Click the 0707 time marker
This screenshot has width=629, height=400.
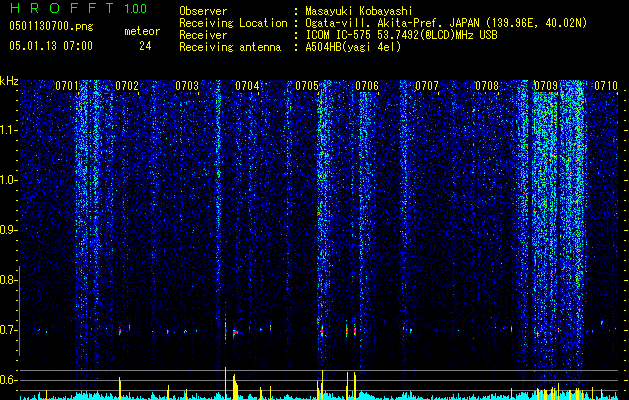(x=427, y=86)
